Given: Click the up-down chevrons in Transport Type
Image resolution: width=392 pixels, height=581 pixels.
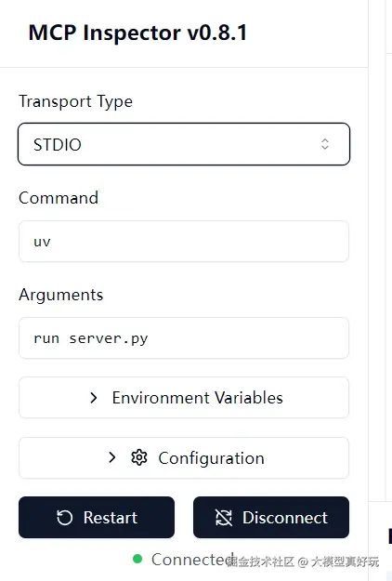Looking at the screenshot, I should [x=325, y=144].
